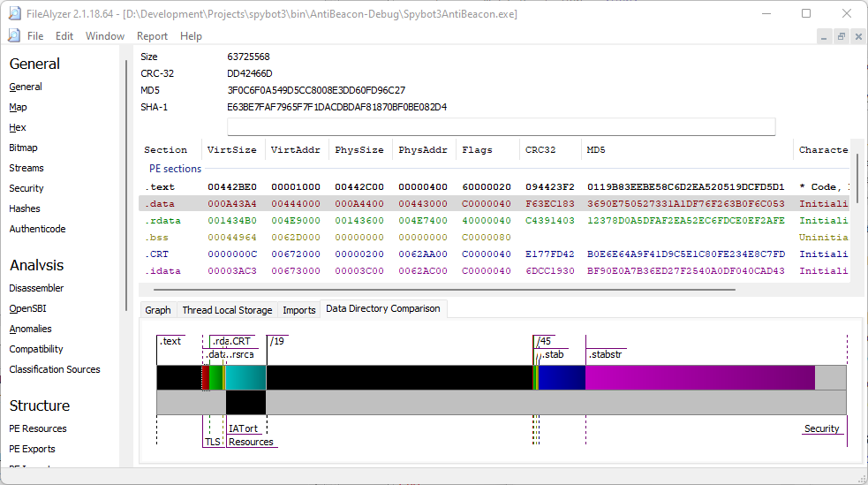
Task: Click the blue .stab block in graph
Action: click(x=562, y=377)
